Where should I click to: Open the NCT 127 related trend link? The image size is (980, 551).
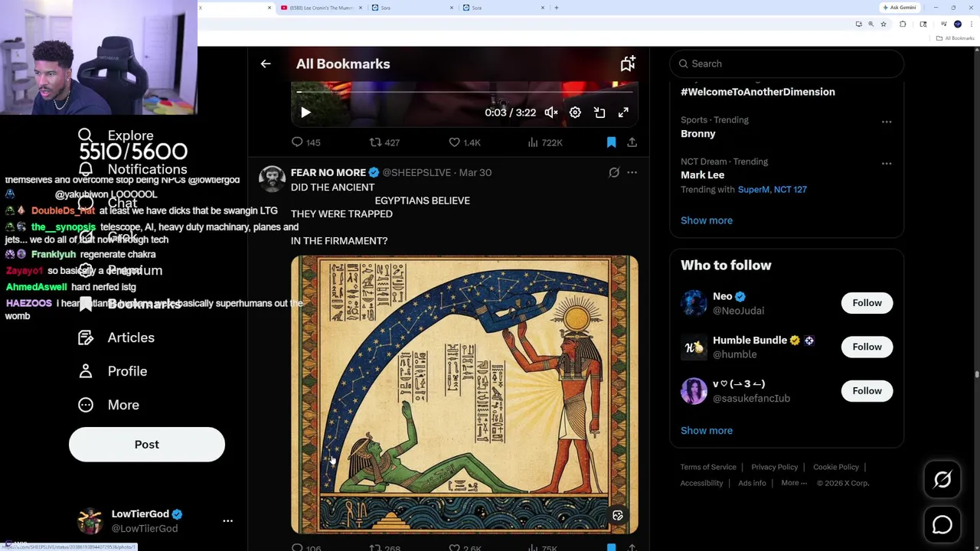click(790, 190)
